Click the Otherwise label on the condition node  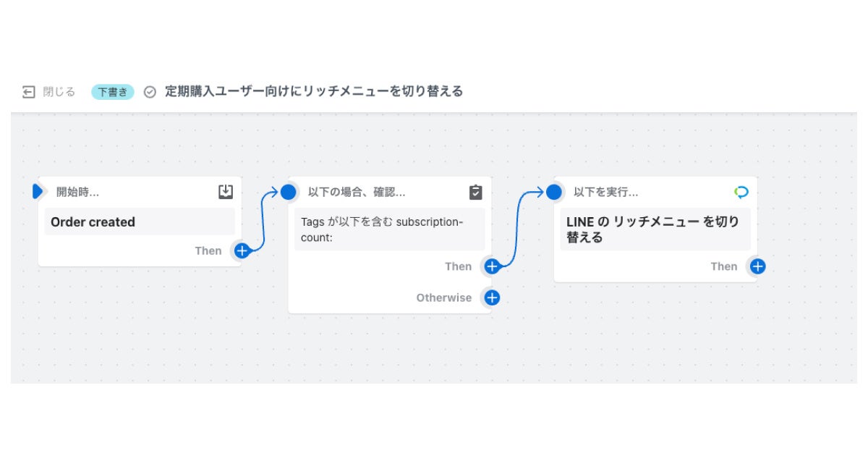click(443, 297)
